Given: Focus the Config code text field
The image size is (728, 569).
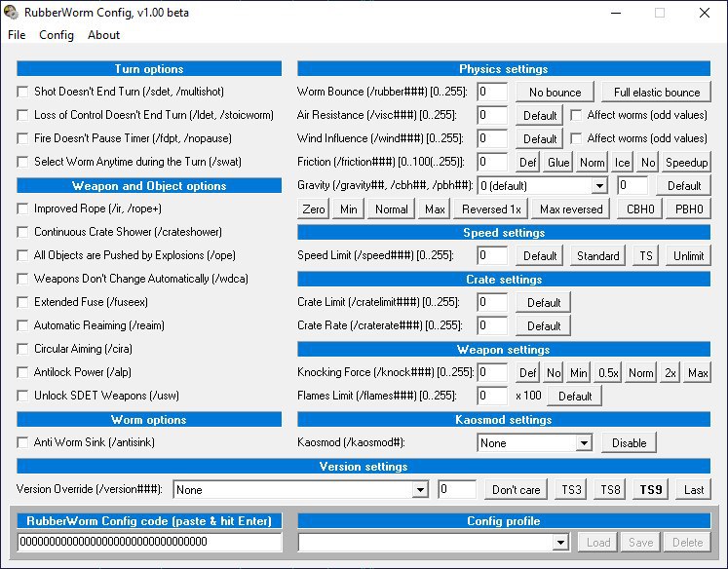Looking at the screenshot, I should point(149,542).
